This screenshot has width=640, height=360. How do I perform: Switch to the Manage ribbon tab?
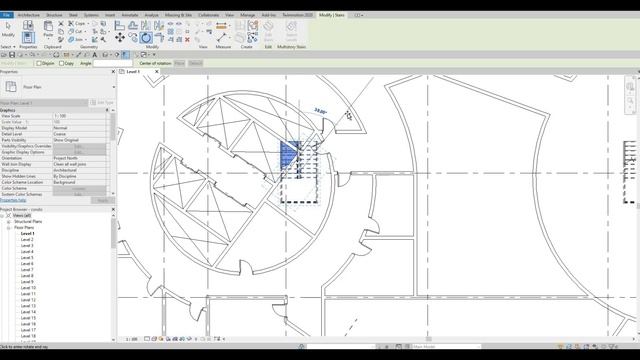(247, 15)
